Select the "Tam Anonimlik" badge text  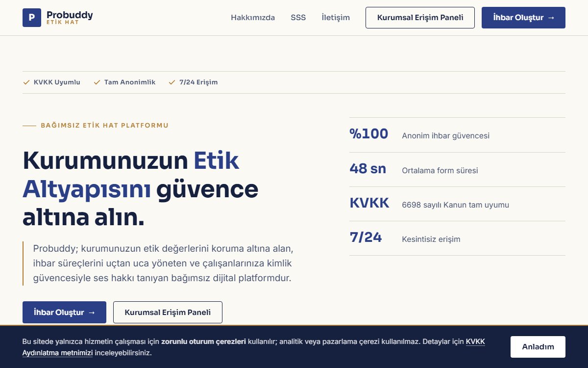(x=130, y=82)
